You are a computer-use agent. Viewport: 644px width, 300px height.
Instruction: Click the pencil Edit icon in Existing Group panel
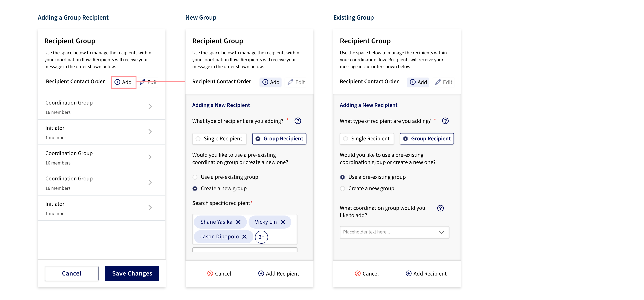(438, 82)
